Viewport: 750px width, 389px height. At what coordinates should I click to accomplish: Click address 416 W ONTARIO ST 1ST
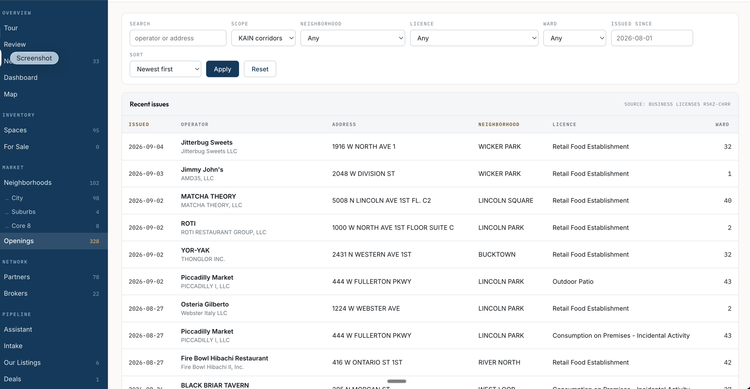point(367,363)
